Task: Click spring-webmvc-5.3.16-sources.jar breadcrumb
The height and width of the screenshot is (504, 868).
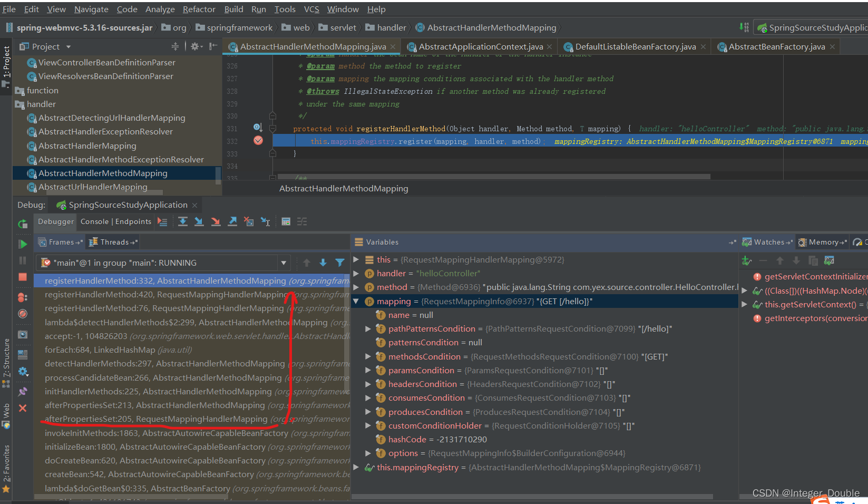Action: point(79,27)
